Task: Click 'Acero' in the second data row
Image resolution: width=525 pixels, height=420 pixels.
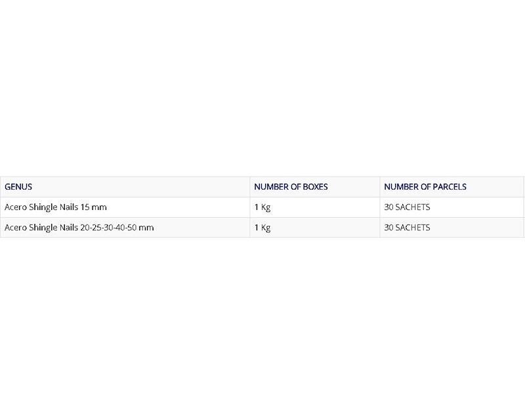Action: (x=16, y=228)
